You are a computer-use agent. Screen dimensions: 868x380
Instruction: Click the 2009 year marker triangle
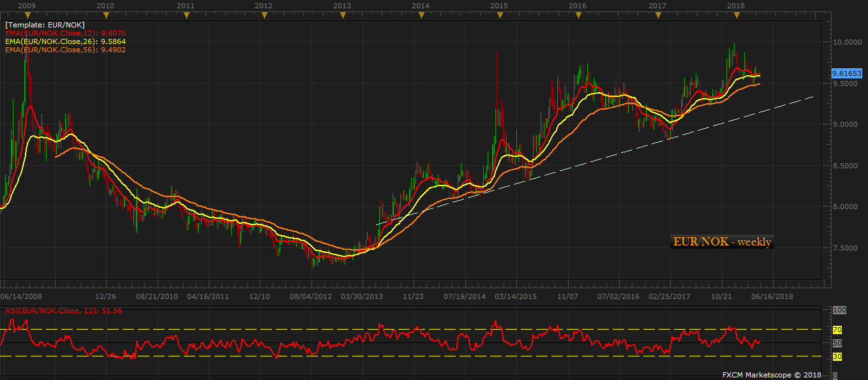[27, 15]
